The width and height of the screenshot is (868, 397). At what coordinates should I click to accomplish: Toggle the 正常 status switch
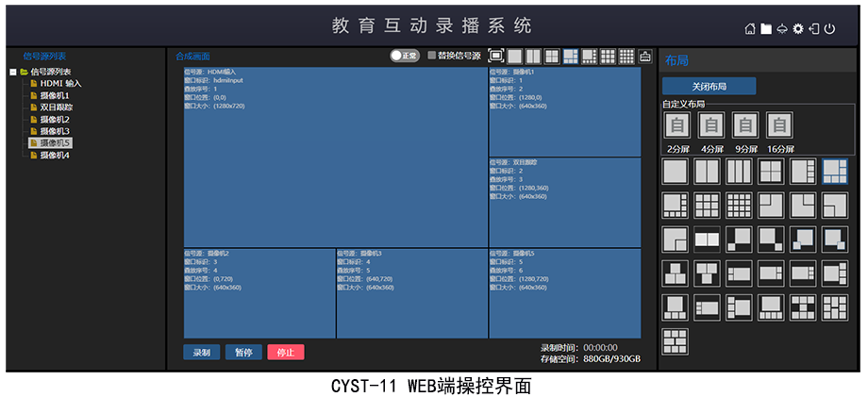tap(405, 56)
